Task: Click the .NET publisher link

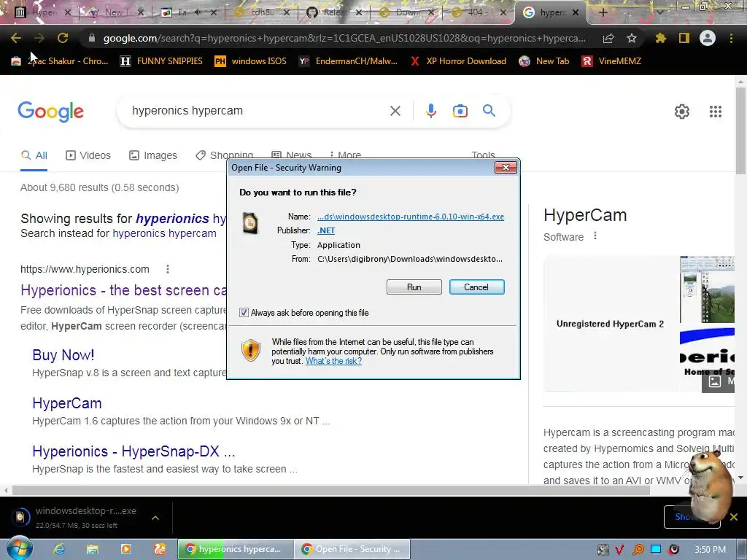Action: (x=326, y=230)
